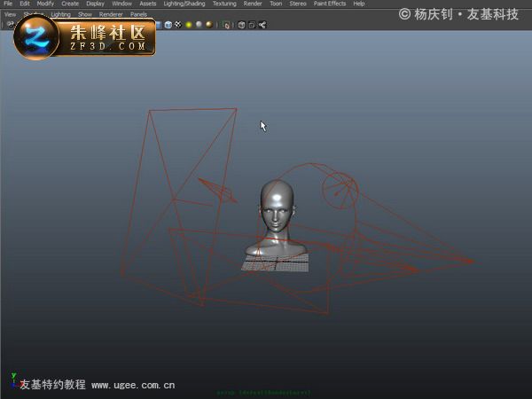Click the camera icon at the toolbar's left edge
Screen dimensions: 532x399
10,25
